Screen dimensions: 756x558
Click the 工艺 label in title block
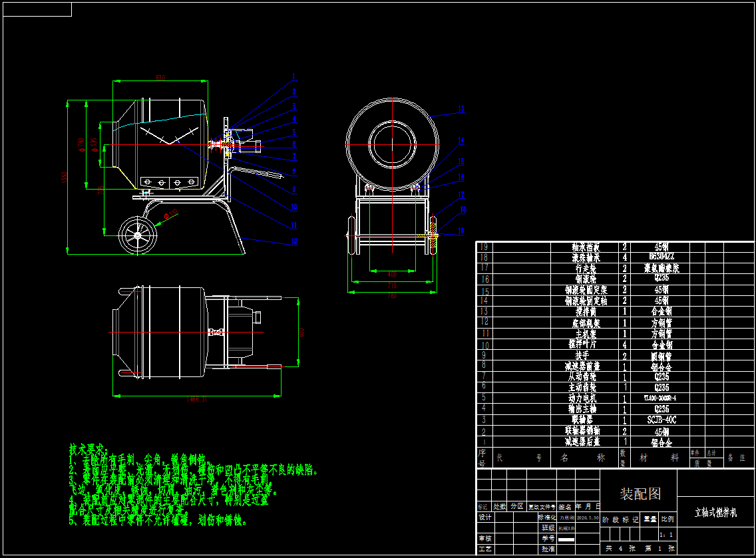point(485,549)
